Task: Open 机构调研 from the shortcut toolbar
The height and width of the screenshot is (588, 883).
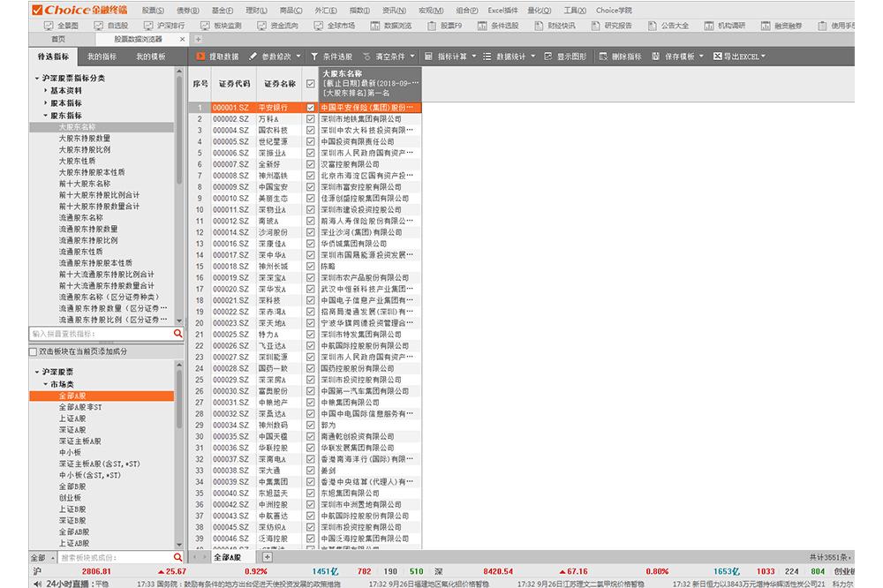Action: coord(725,26)
